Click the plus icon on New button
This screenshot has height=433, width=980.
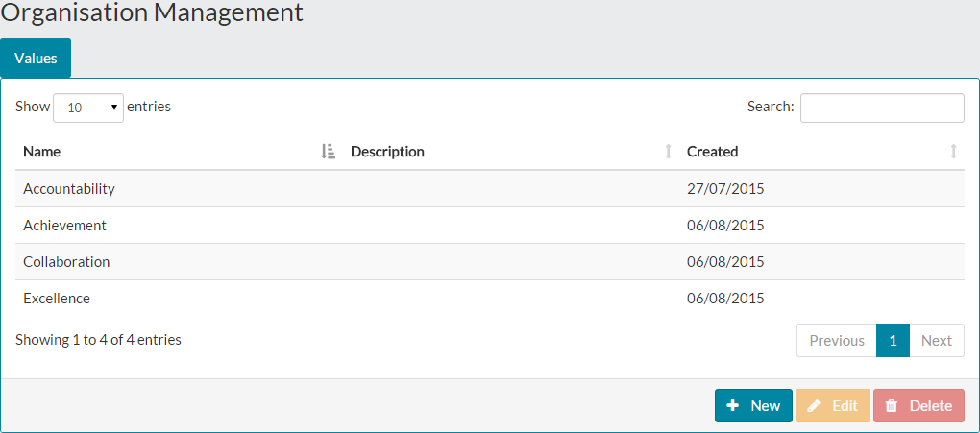point(733,406)
